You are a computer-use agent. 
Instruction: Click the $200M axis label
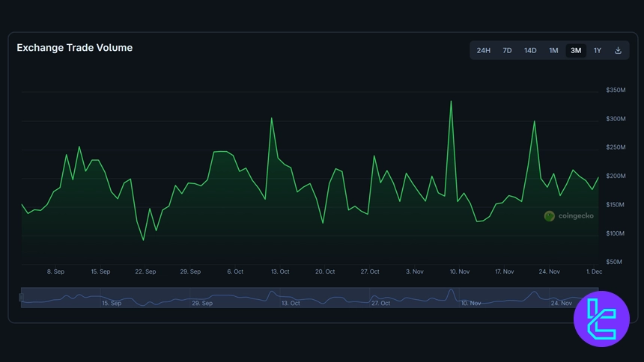[x=616, y=176]
